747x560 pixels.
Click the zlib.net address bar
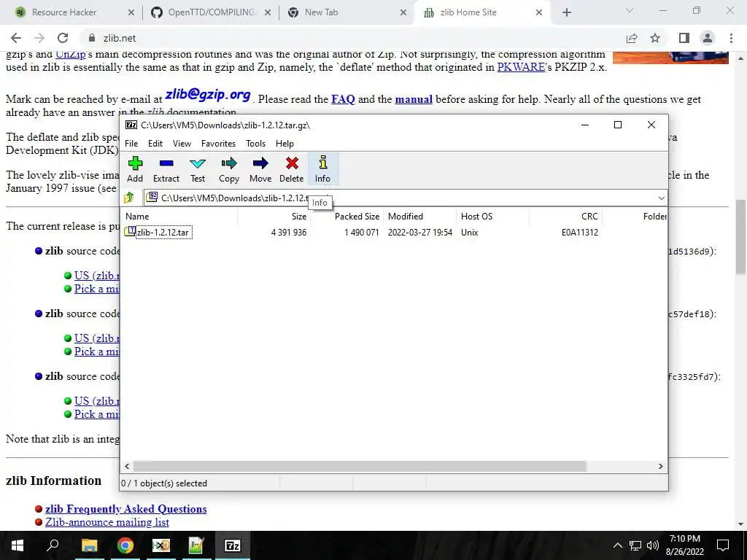(x=351, y=38)
